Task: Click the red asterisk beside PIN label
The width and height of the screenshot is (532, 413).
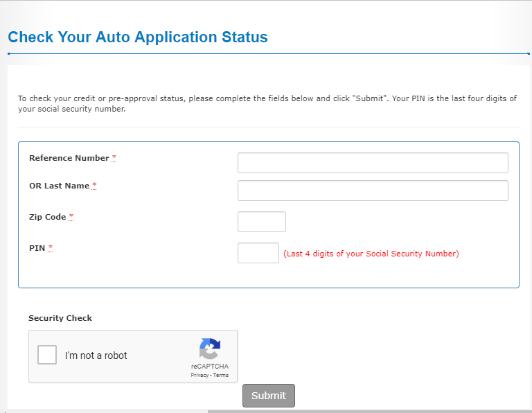Action: pyautogui.click(x=51, y=248)
